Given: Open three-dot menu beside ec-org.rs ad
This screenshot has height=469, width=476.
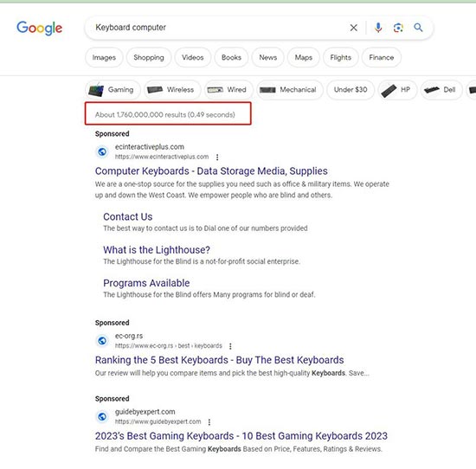Looking at the screenshot, I should tap(230, 346).
